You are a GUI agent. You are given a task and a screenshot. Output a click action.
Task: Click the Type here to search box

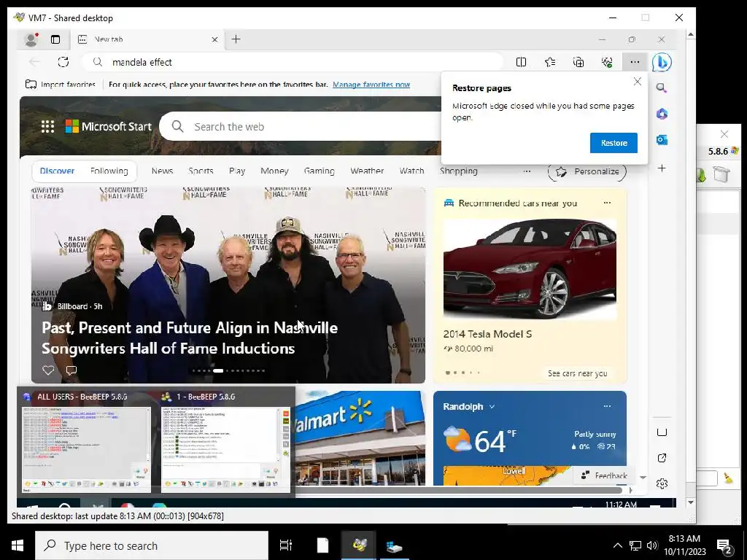[152, 545]
